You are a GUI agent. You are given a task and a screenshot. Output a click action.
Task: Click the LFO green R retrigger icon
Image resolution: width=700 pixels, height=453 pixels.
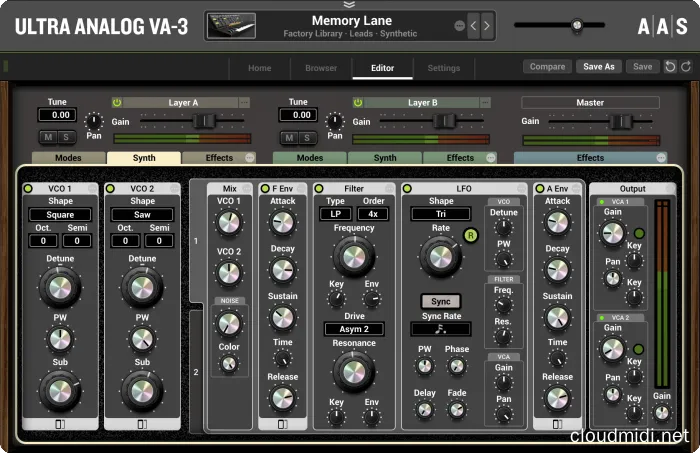[x=472, y=236]
